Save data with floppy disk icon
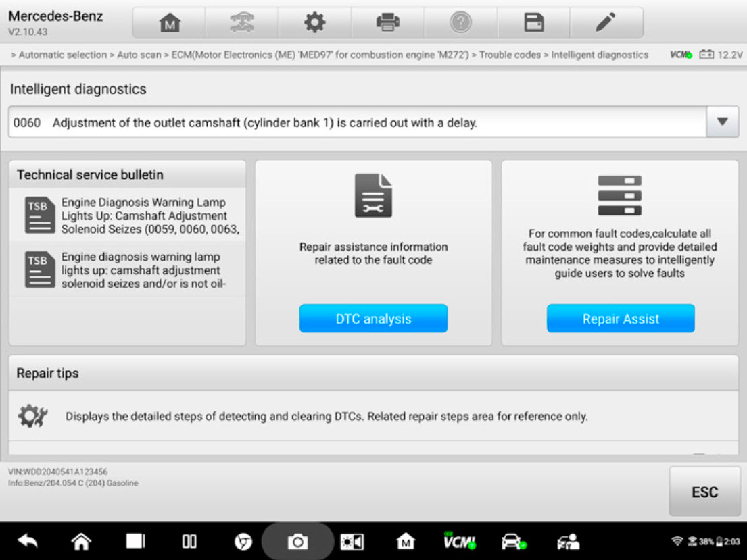 [x=533, y=22]
